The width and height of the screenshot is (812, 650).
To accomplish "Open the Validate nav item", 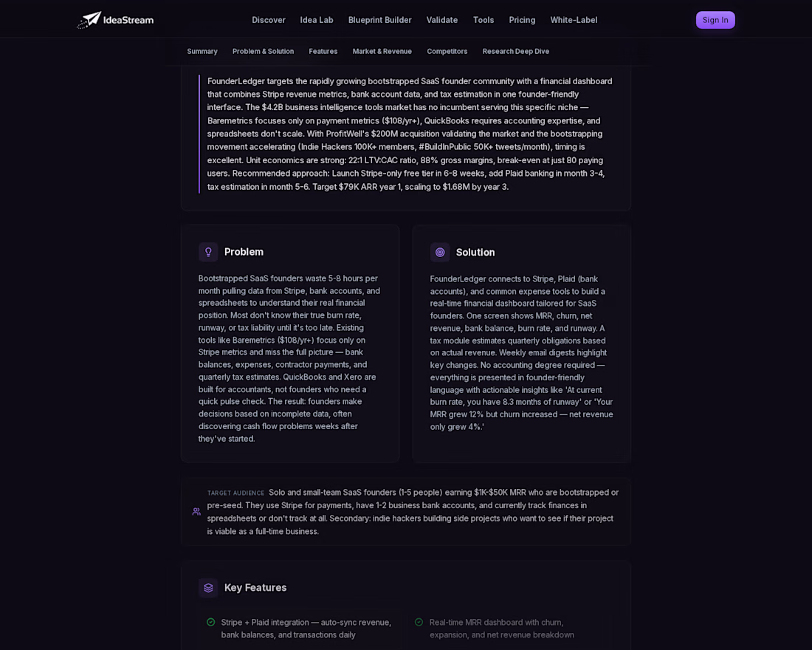I will pyautogui.click(x=441, y=20).
